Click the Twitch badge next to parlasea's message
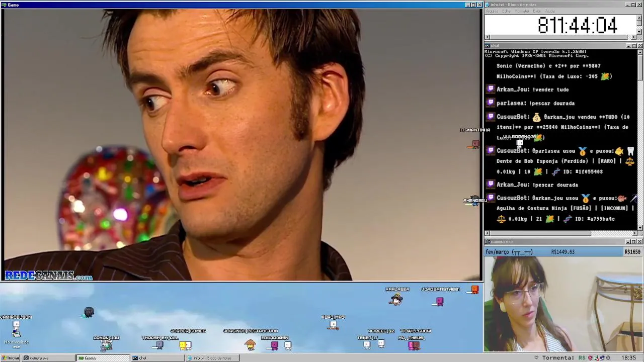This screenshot has width=644, height=362. pos(491,103)
